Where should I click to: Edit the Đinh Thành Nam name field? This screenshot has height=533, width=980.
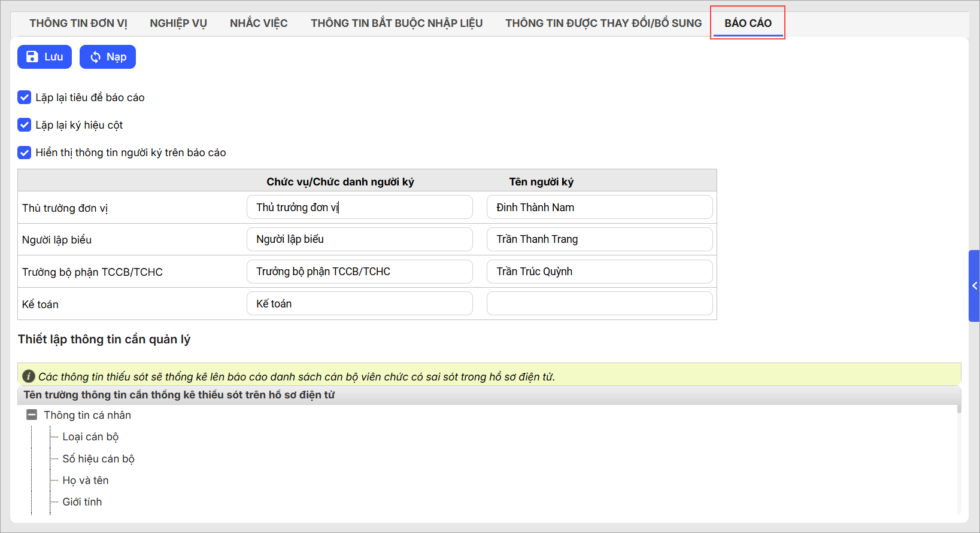point(599,207)
